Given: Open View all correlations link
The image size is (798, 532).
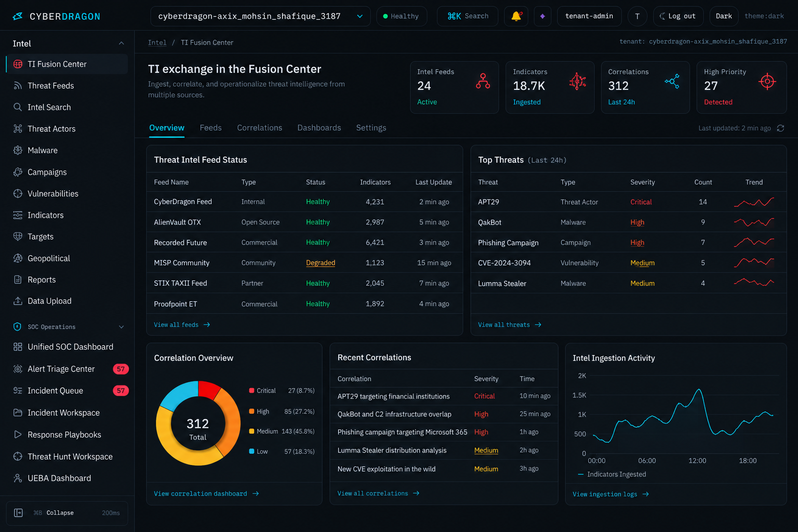Looking at the screenshot, I should click(378, 494).
